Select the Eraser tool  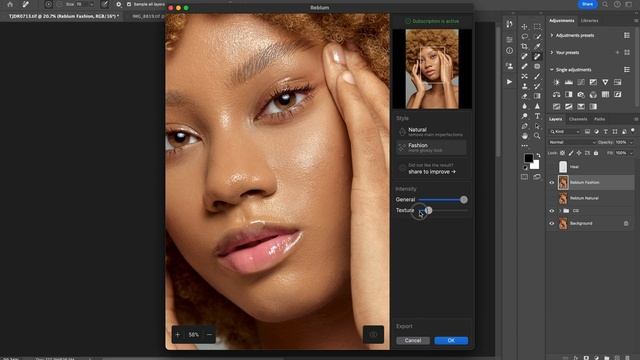click(524, 96)
